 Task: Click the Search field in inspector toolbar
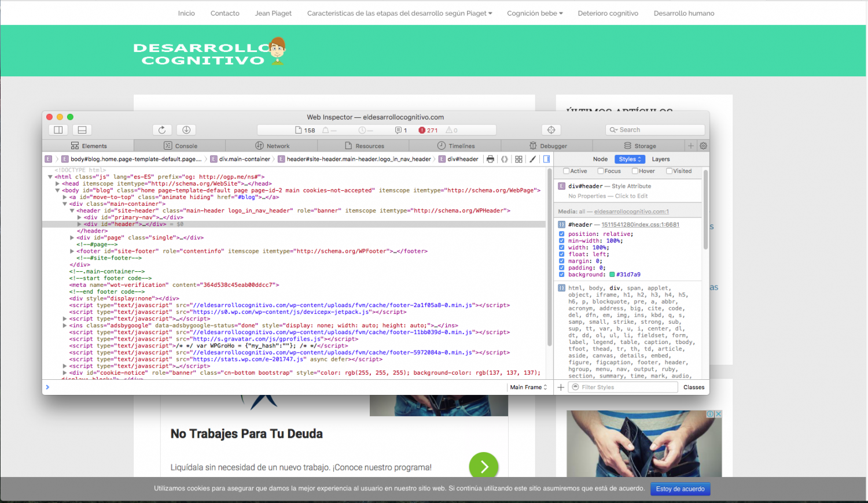coord(655,130)
